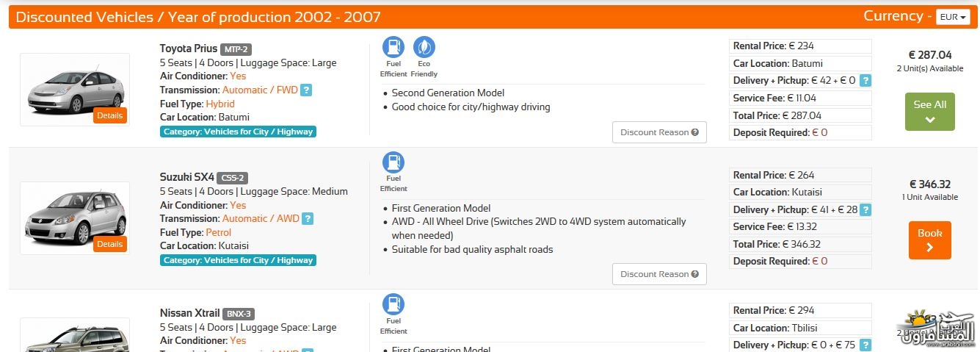Image resolution: width=980 pixels, height=352 pixels.
Task: Click Toyota Prius category Vehicles for City / Highway tag
Action: [238, 132]
